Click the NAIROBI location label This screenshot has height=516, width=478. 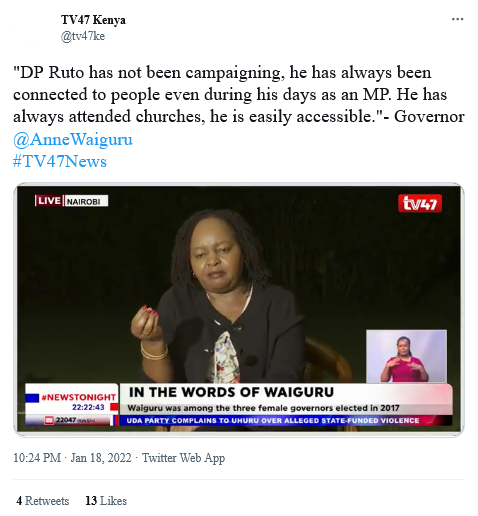point(86,201)
